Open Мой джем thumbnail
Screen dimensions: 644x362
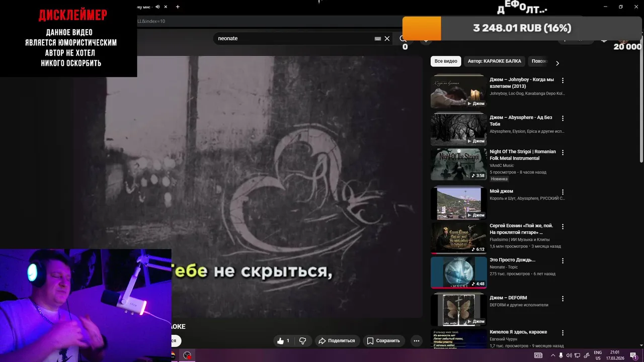(458, 203)
